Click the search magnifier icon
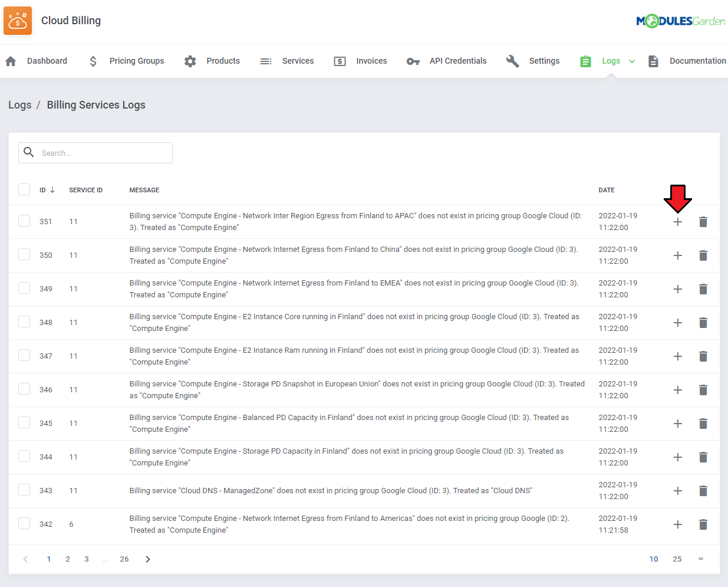This screenshot has height=587, width=728. click(28, 152)
